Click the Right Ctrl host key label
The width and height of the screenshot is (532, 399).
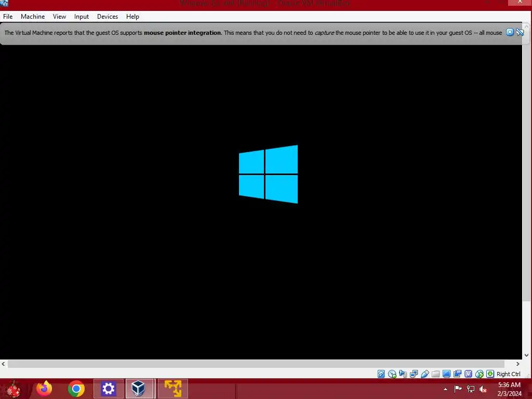[508, 374]
